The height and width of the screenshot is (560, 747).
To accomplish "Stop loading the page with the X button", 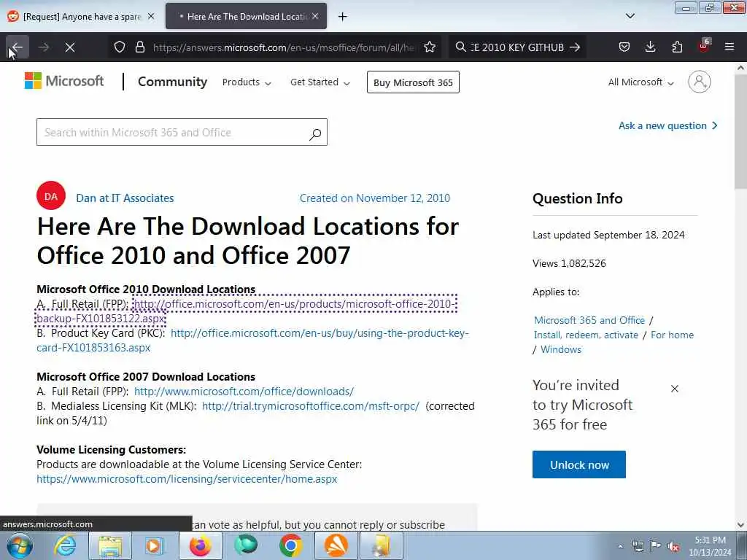I will [70, 47].
